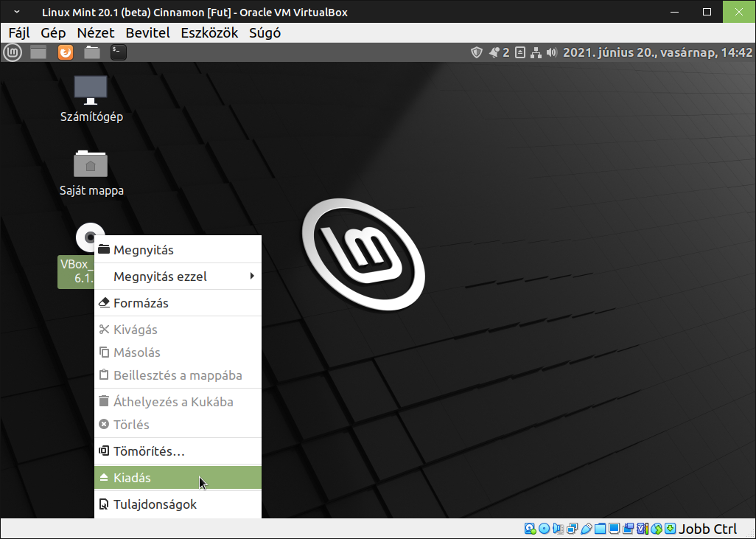Select the Saját mappa desktop folder

(x=91, y=173)
